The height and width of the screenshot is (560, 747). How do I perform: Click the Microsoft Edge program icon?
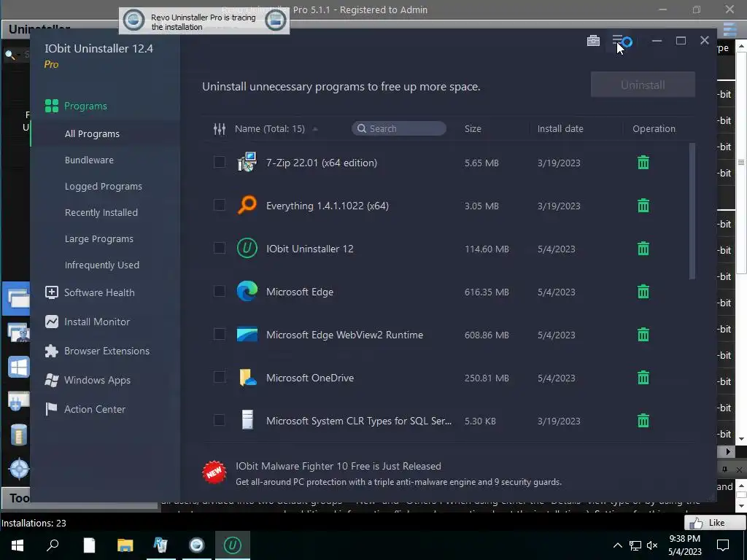click(x=247, y=291)
